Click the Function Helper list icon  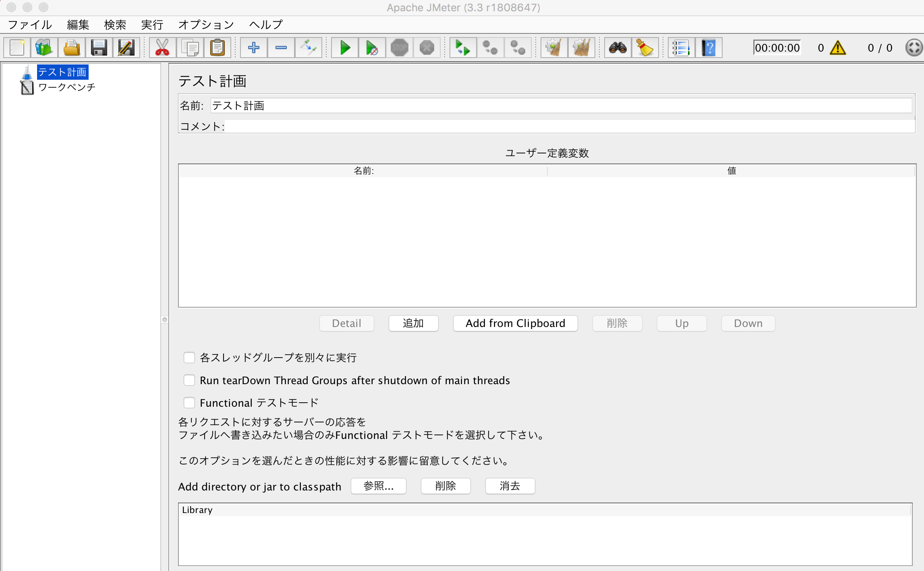pos(681,48)
